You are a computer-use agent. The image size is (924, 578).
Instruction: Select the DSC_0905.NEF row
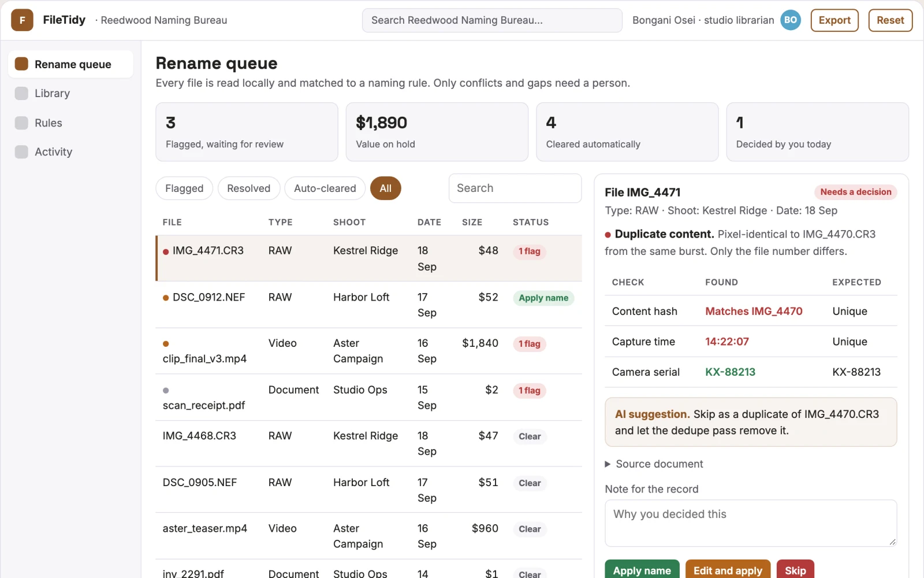[368, 490]
